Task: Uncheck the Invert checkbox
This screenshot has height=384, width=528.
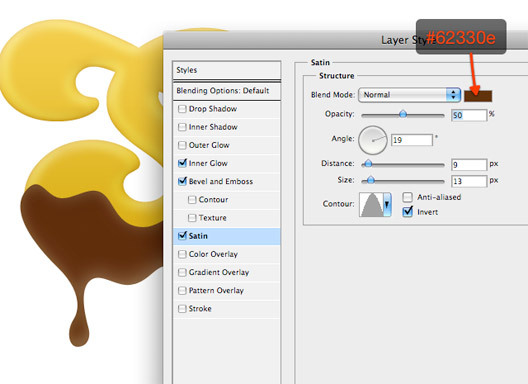Action: pyautogui.click(x=407, y=212)
